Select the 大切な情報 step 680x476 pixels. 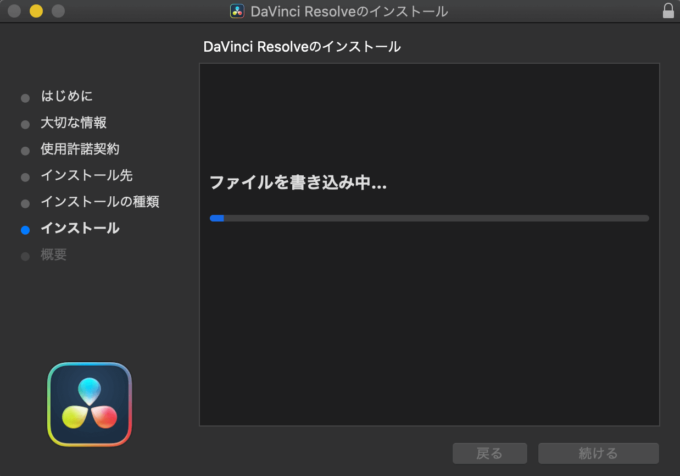(x=73, y=123)
